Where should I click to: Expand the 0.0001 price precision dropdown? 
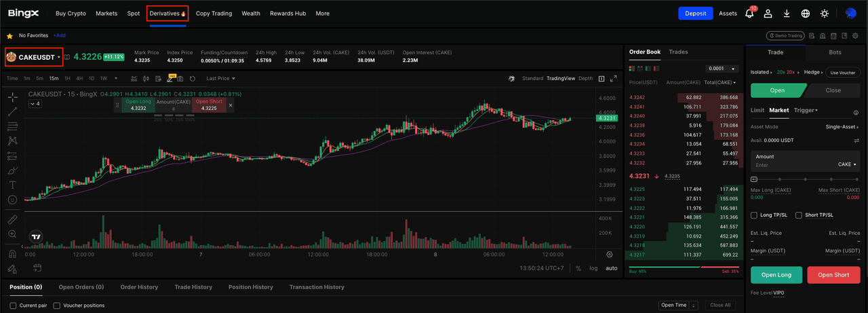pyautogui.click(x=723, y=69)
